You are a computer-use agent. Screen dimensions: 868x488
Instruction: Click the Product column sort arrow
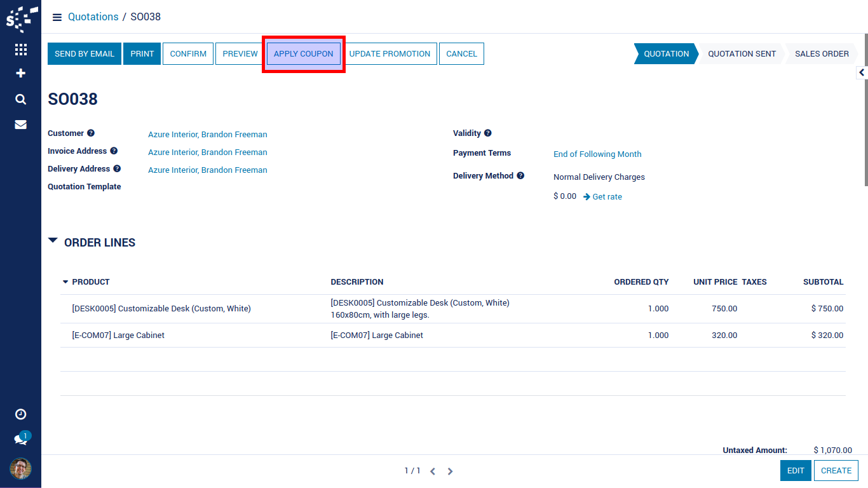tap(65, 282)
